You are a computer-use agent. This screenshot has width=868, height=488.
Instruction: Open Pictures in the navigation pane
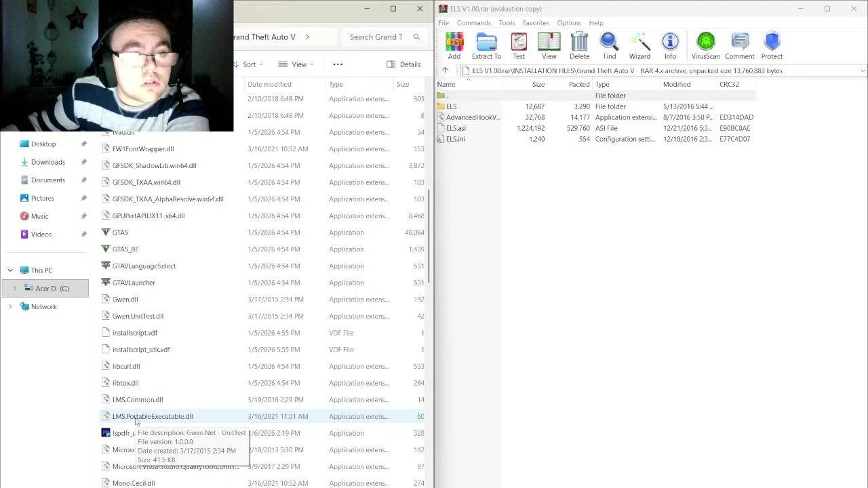(x=42, y=198)
